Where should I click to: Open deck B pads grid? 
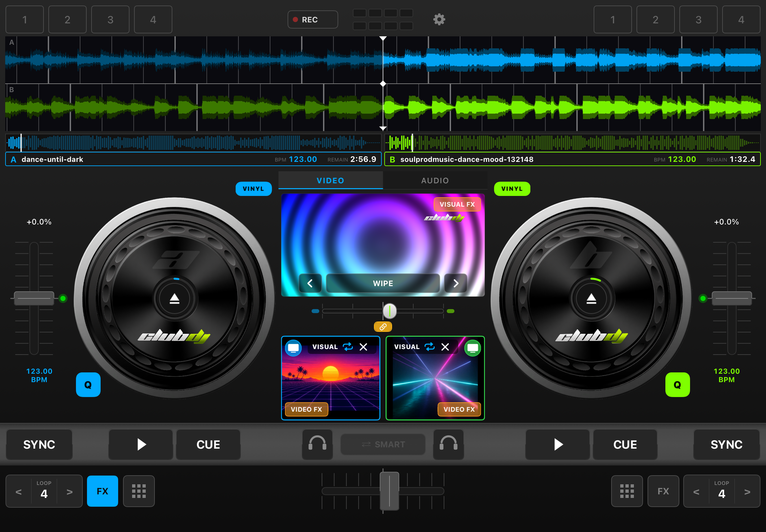point(627,491)
